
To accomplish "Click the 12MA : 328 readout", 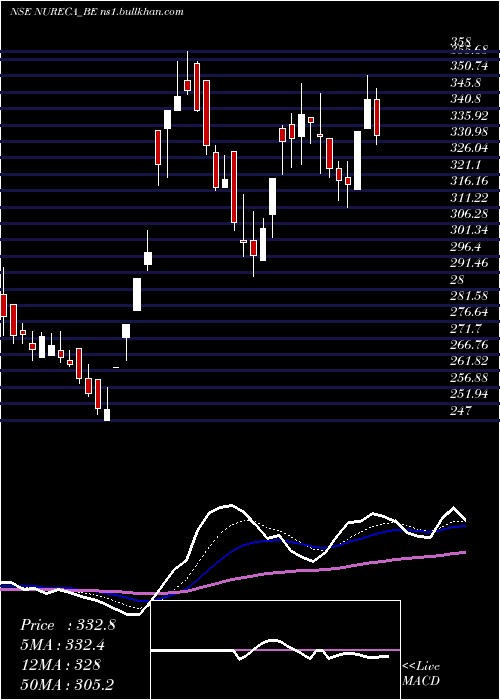I will 60,665.
